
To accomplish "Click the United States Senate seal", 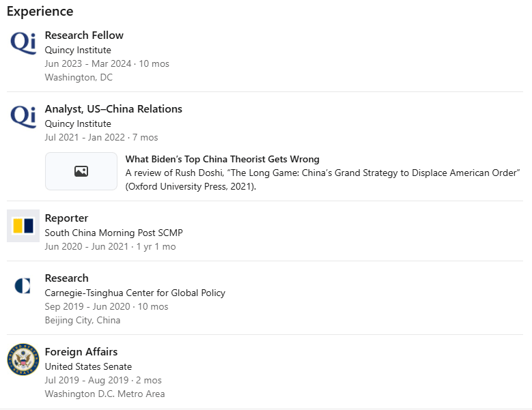I will point(23,360).
